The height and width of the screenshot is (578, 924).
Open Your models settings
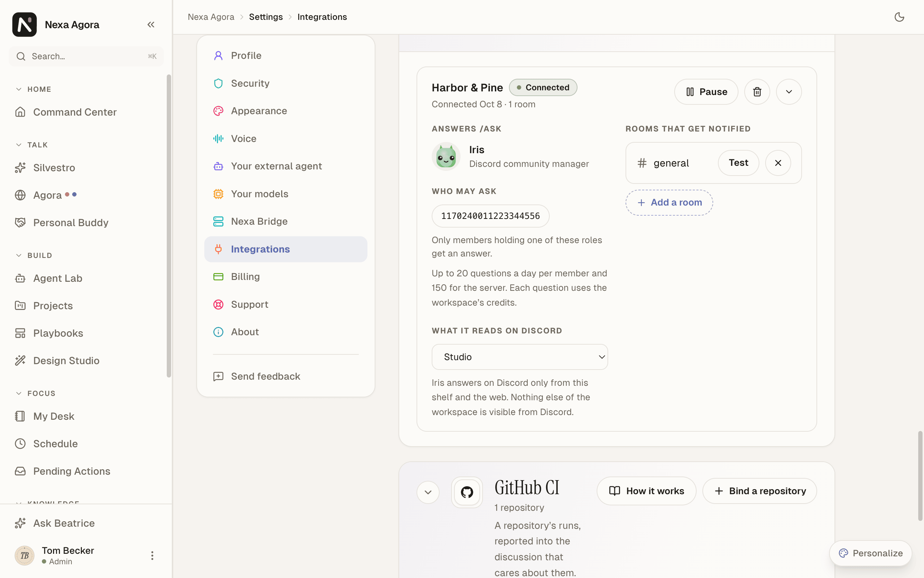(x=286, y=194)
